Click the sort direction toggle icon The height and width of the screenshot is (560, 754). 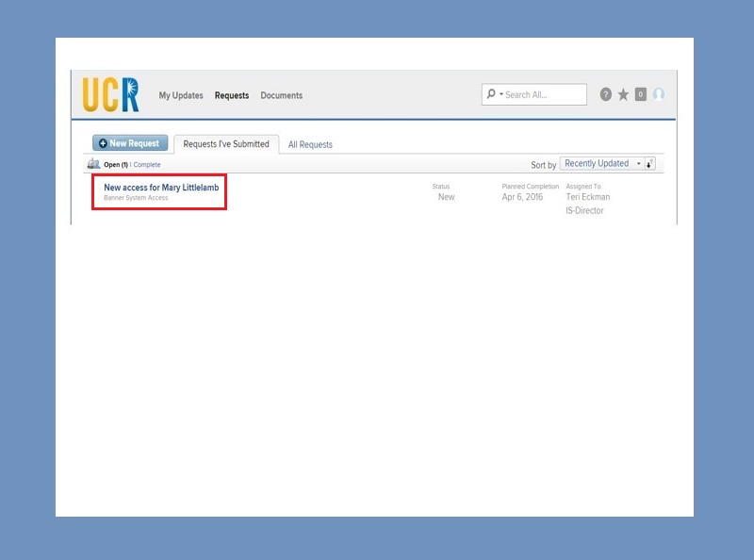tap(650, 163)
